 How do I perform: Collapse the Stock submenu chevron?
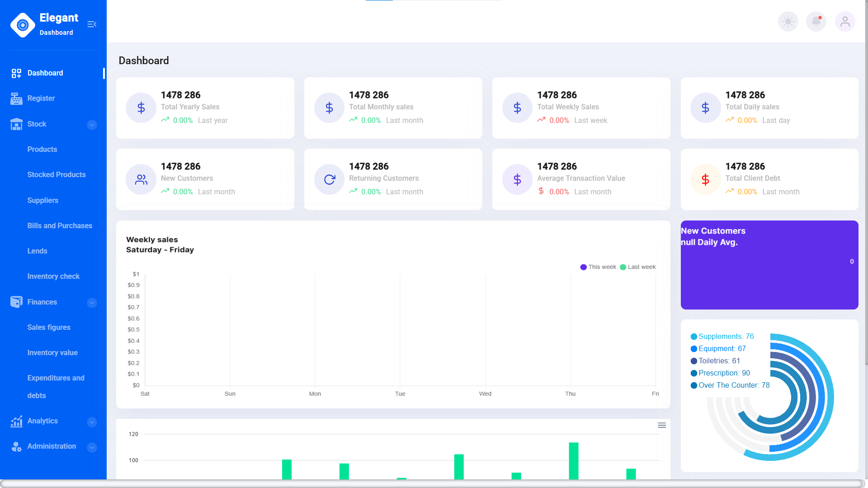click(x=92, y=125)
